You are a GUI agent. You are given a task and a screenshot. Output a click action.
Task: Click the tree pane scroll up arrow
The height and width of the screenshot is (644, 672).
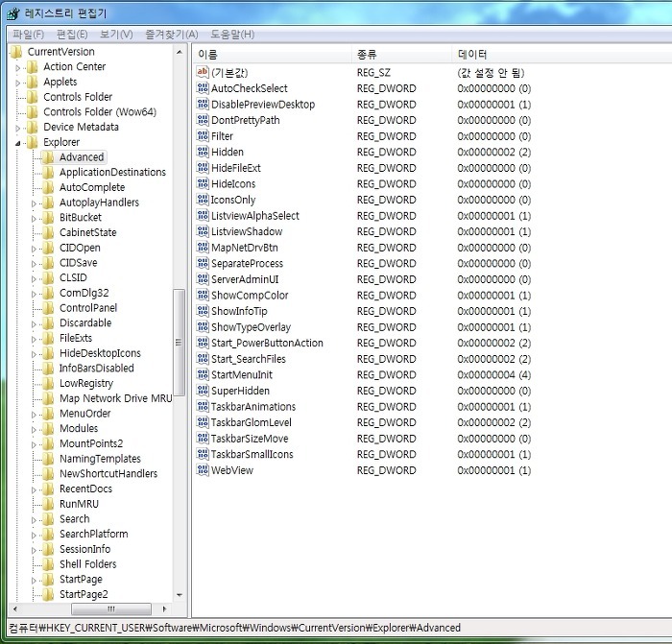point(180,52)
